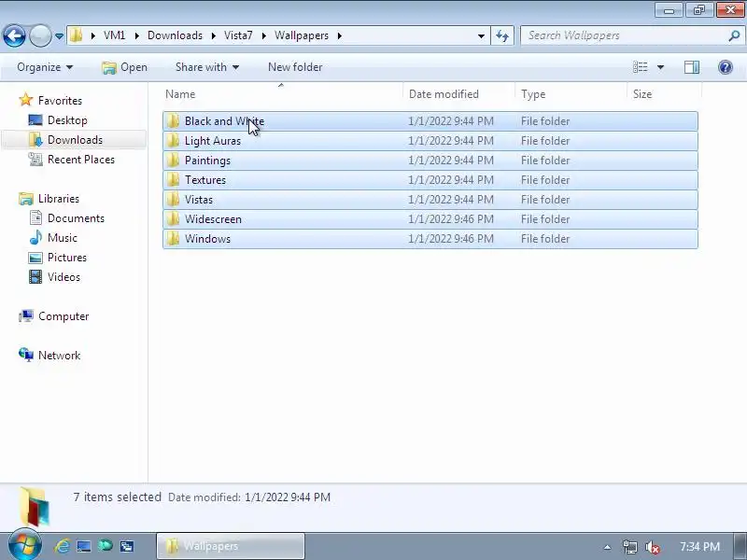Click Favorites in the navigation pane
This screenshot has width=747, height=560.
coord(60,101)
